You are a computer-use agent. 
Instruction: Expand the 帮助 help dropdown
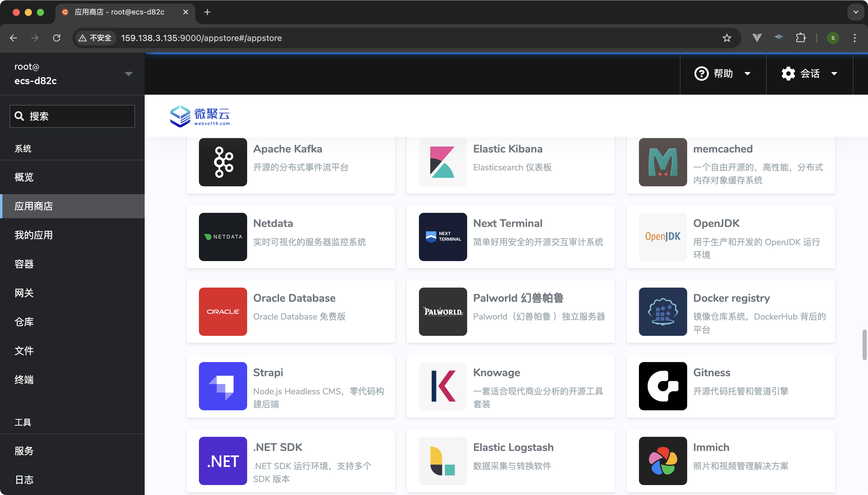point(722,74)
